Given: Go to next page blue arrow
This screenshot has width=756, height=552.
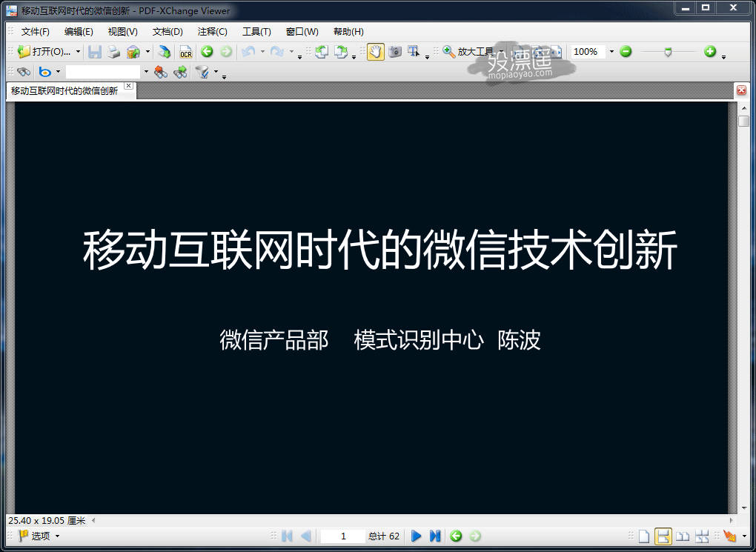Looking at the screenshot, I should pyautogui.click(x=416, y=536).
